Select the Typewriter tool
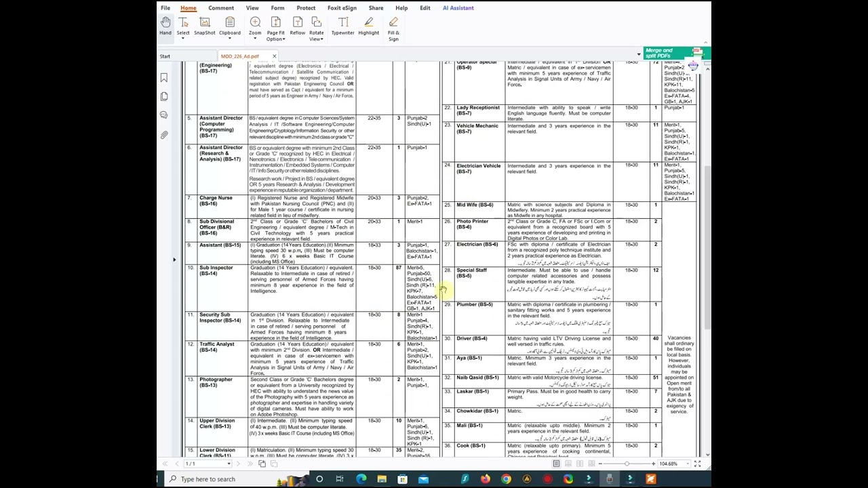The image size is (868, 488). click(x=342, y=27)
